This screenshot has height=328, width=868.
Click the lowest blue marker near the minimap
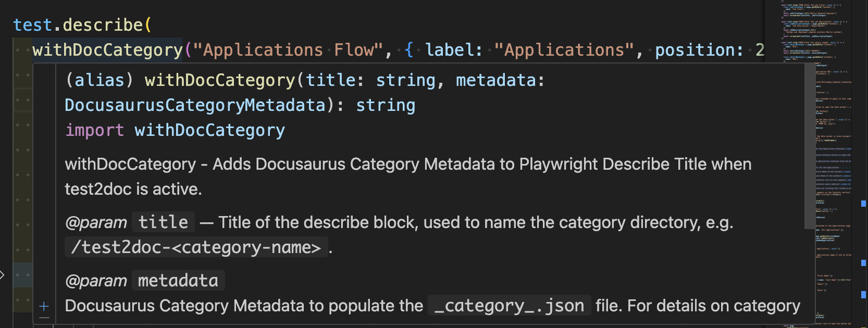tap(863, 294)
